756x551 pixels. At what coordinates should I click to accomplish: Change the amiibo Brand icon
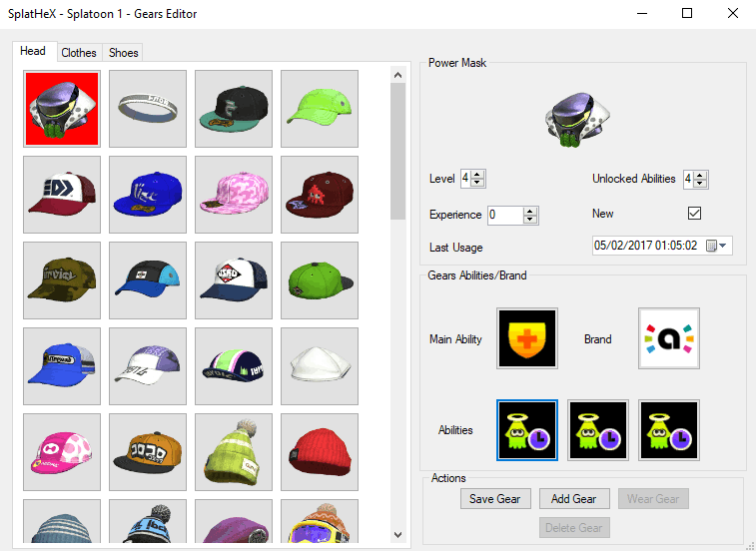tap(669, 338)
